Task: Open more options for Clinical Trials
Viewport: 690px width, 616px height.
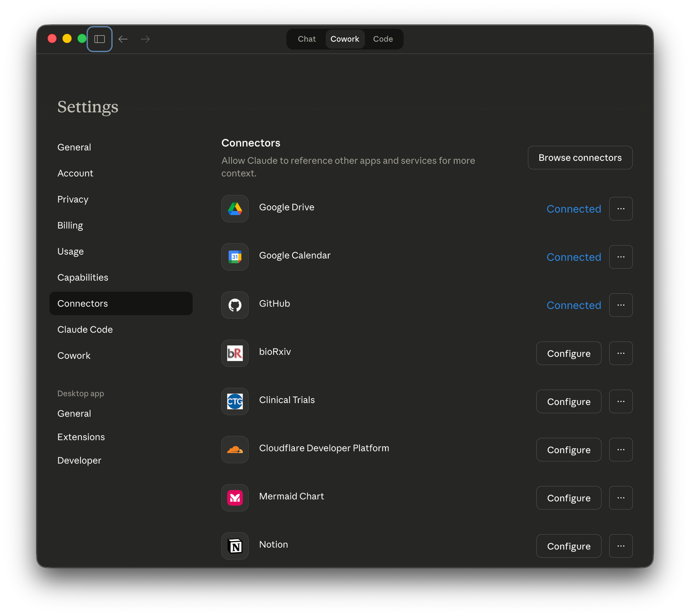Action: tap(621, 401)
